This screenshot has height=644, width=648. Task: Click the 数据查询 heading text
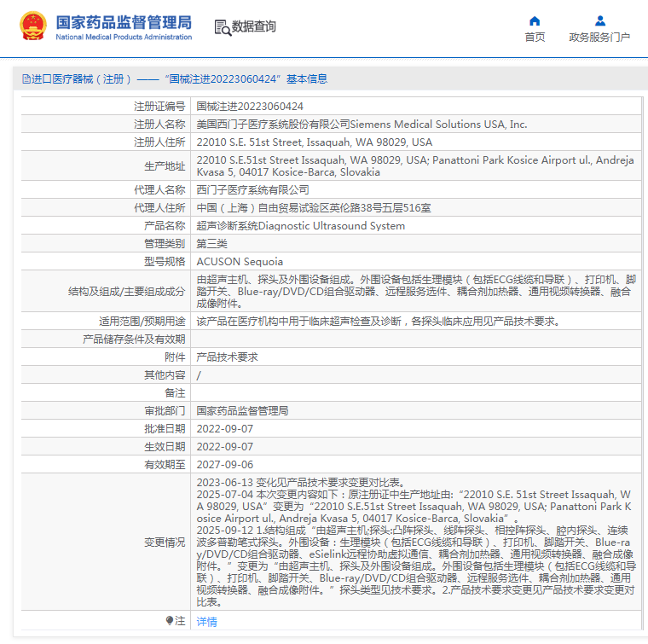click(x=254, y=27)
